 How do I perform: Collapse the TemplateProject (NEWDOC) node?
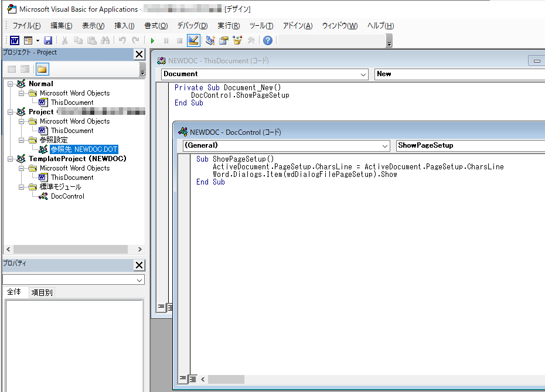coord(10,159)
